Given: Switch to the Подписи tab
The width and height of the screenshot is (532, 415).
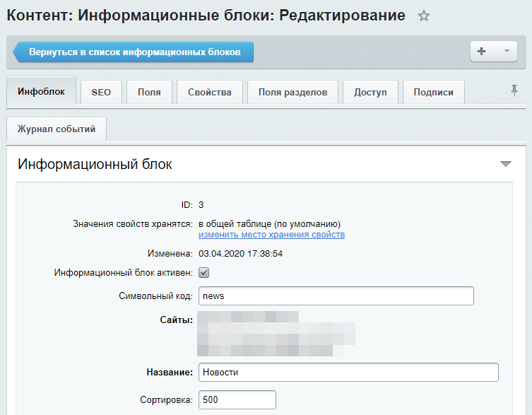Looking at the screenshot, I should [x=433, y=93].
